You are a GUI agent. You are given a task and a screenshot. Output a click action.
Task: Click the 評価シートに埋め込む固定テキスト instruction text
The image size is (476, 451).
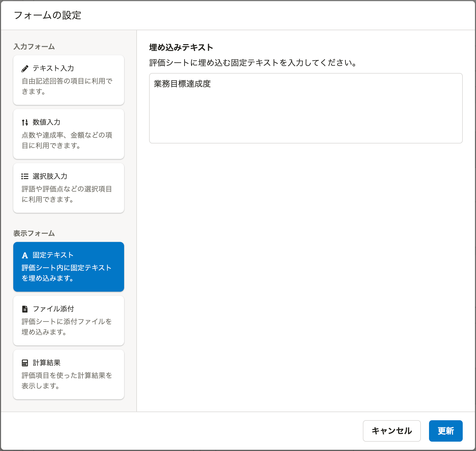[253, 63]
